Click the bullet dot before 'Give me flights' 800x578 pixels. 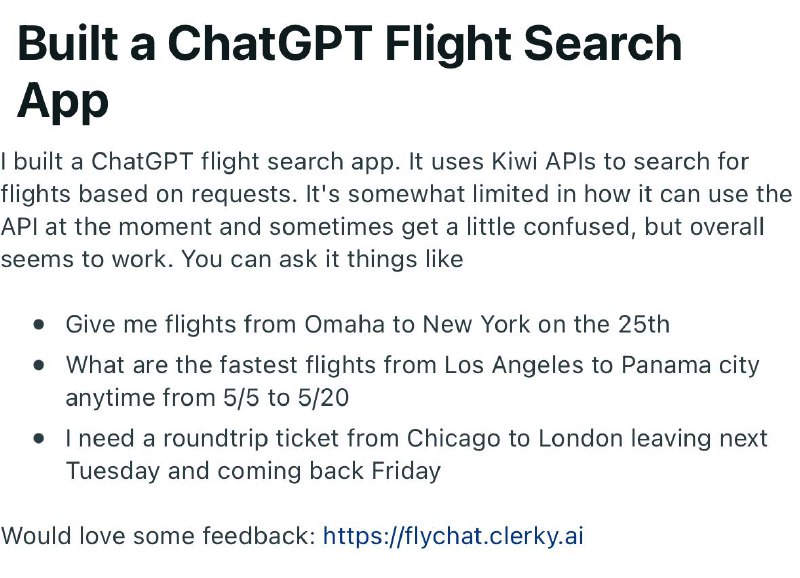[x=39, y=324]
